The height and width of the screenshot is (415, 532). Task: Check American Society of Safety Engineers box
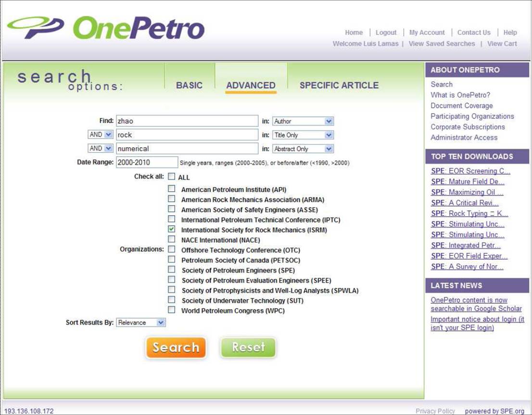(172, 209)
